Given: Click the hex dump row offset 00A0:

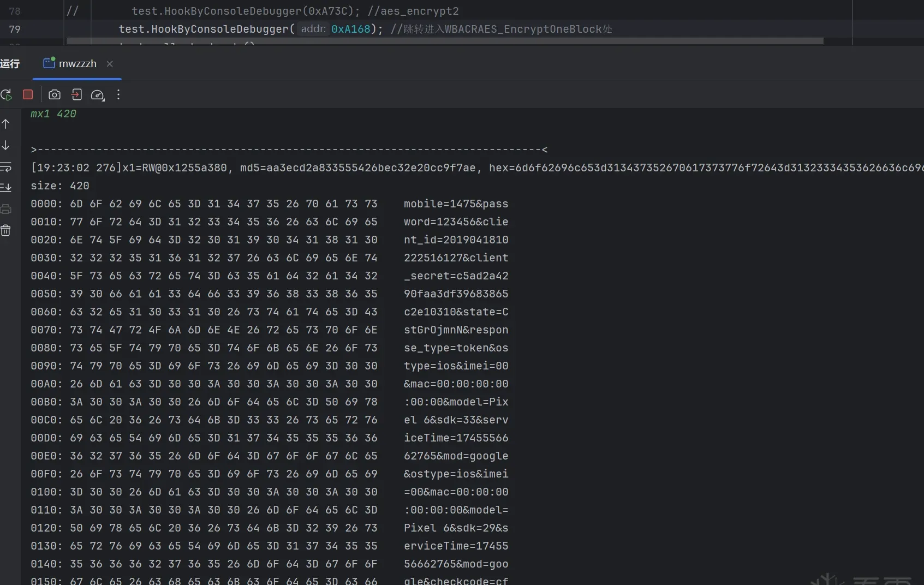Looking at the screenshot, I should 46,384.
